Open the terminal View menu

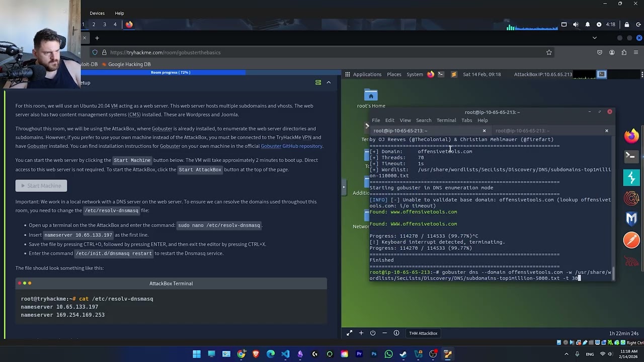pyautogui.click(x=405, y=120)
